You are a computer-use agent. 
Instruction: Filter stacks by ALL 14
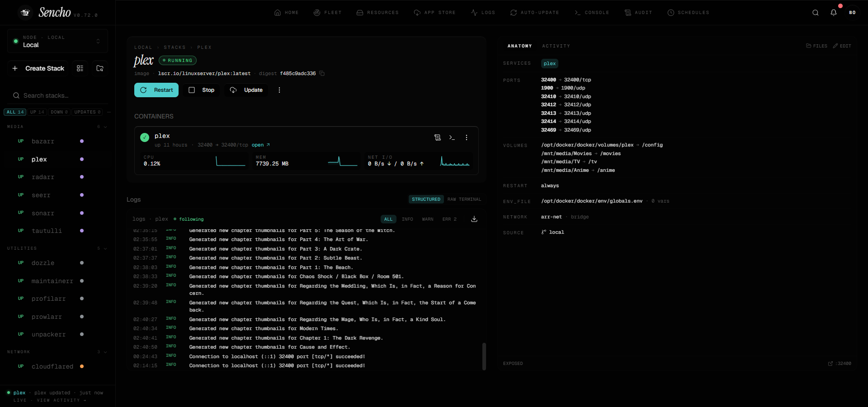click(15, 112)
